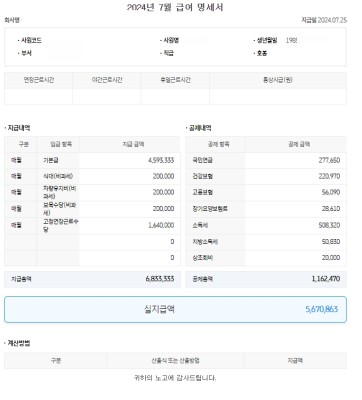Click the 고용보험 amount 56,090

click(331, 192)
